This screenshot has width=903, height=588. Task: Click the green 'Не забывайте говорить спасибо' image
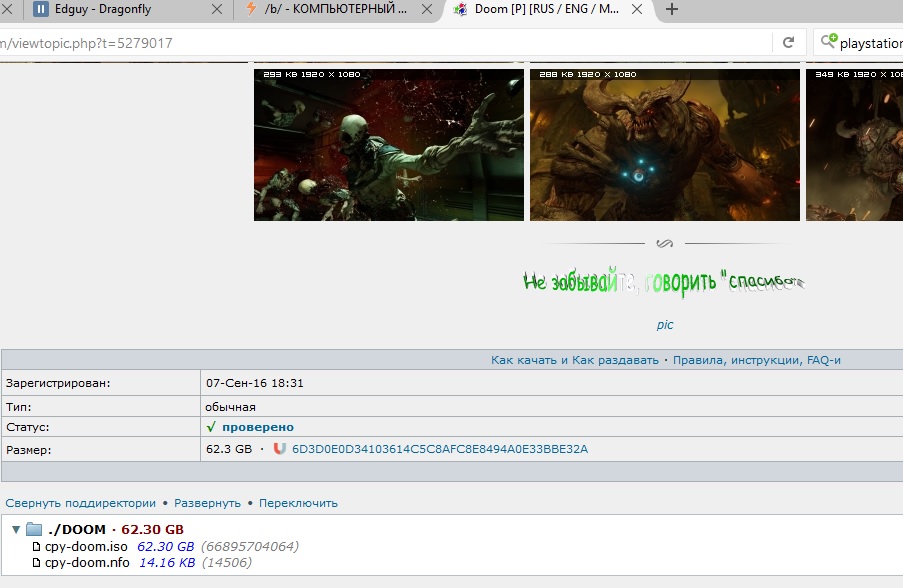pos(663,282)
